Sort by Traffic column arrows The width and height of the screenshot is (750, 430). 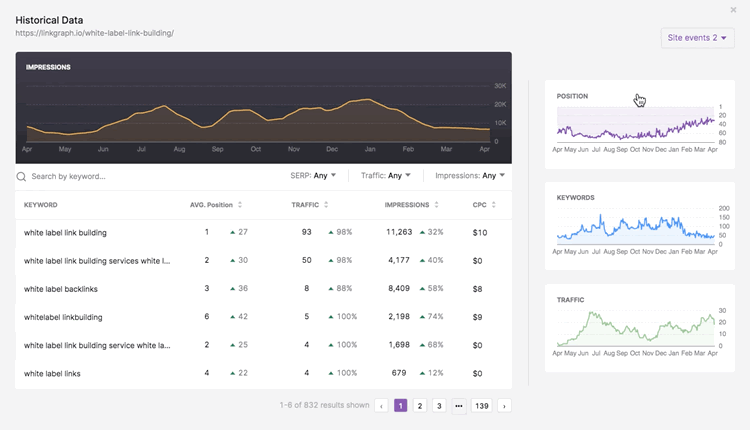pyautogui.click(x=327, y=205)
